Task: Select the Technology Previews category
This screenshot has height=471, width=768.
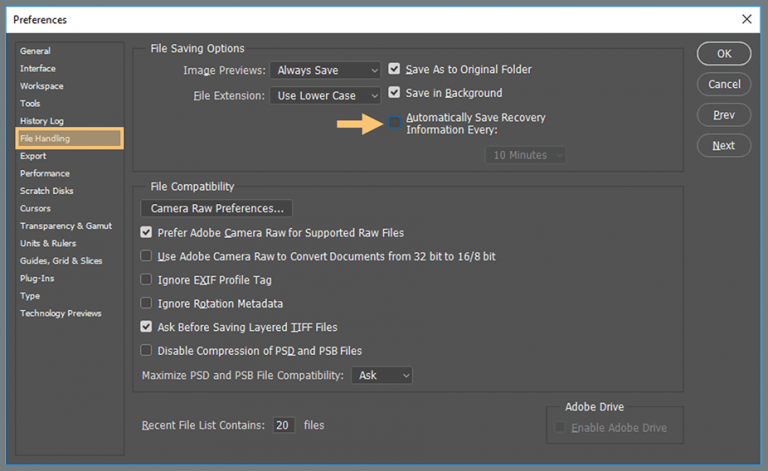Action: 61,313
